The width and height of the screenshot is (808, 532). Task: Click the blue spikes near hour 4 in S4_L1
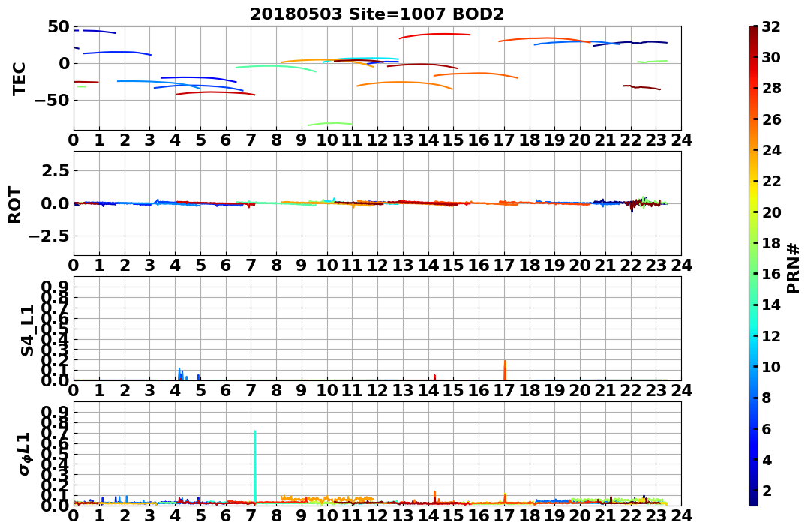coord(182,374)
